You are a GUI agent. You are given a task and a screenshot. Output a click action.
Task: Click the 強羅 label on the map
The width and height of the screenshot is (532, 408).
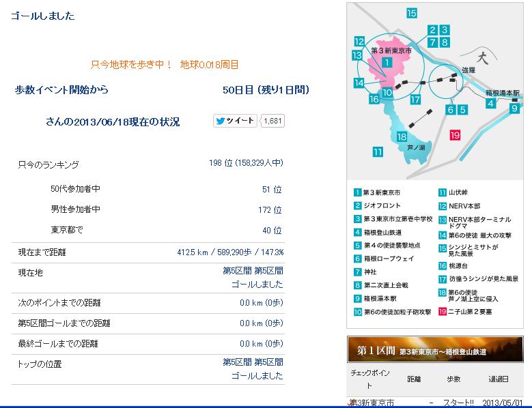[x=468, y=70]
